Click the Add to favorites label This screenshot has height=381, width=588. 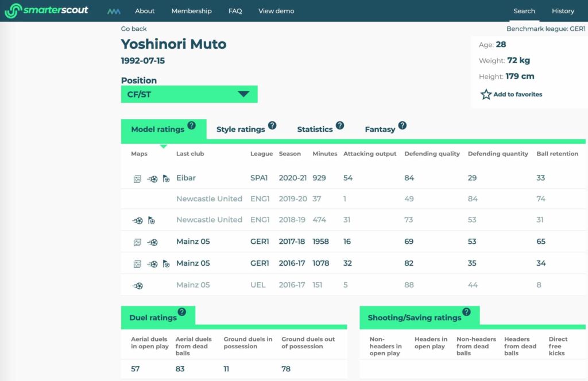click(x=517, y=95)
